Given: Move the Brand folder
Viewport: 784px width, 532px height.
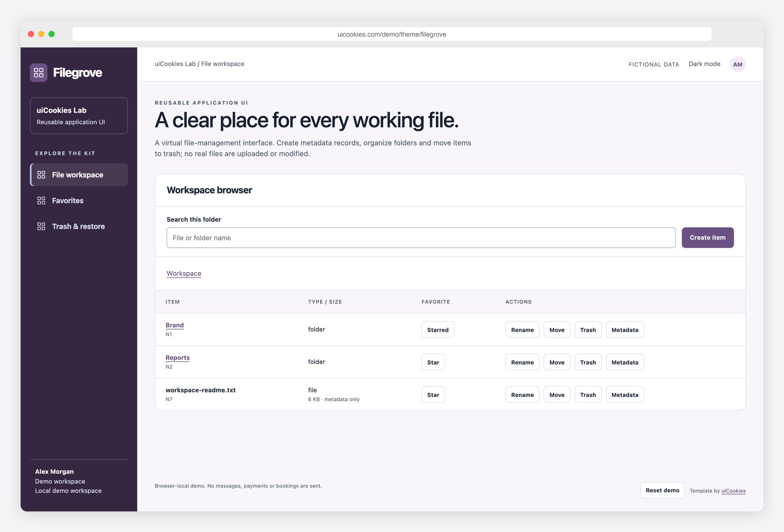Looking at the screenshot, I should [x=557, y=330].
